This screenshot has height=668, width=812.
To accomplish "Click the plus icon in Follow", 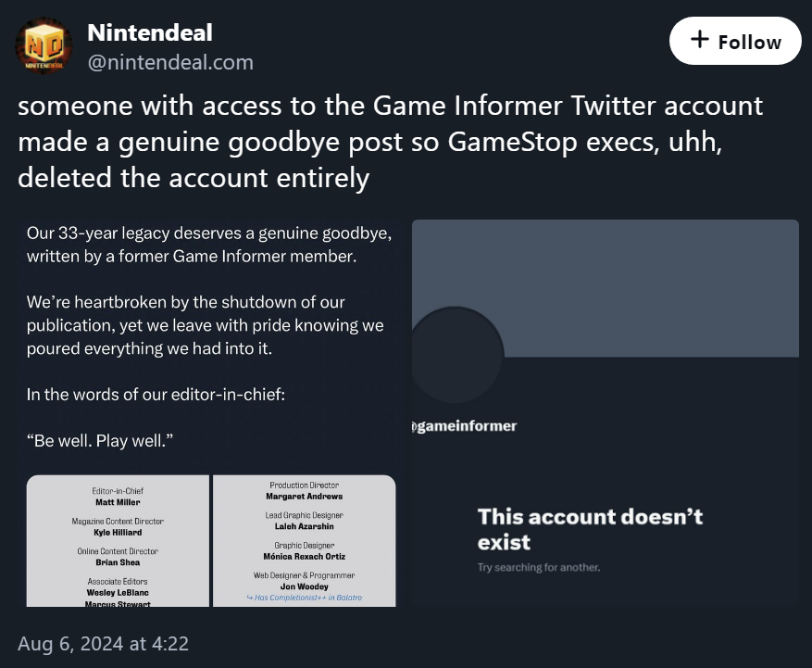I will click(x=700, y=40).
